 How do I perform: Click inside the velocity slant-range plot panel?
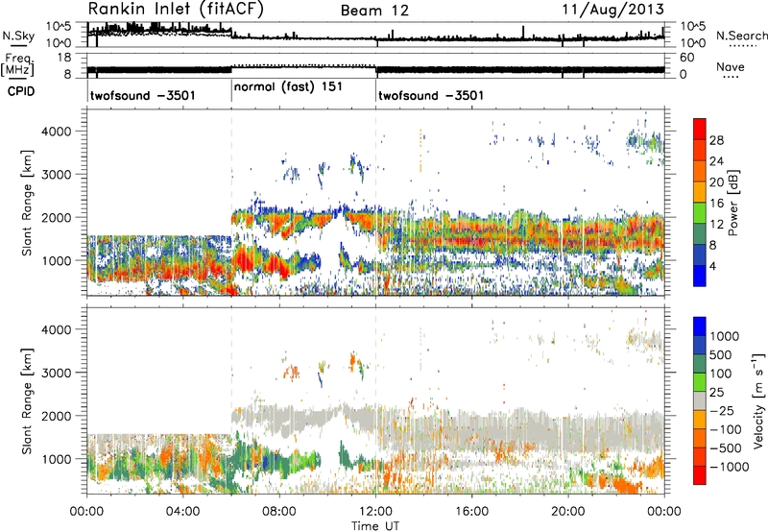click(375, 400)
